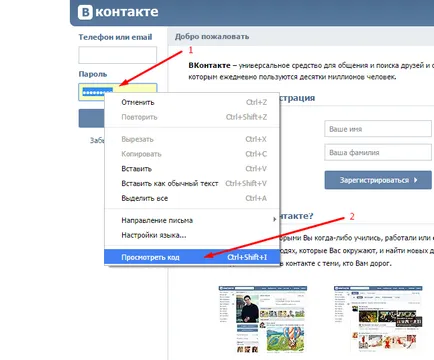This screenshot has width=434, height=360.
Task: Open Настройки языка... from context menu
Action: click(192, 235)
